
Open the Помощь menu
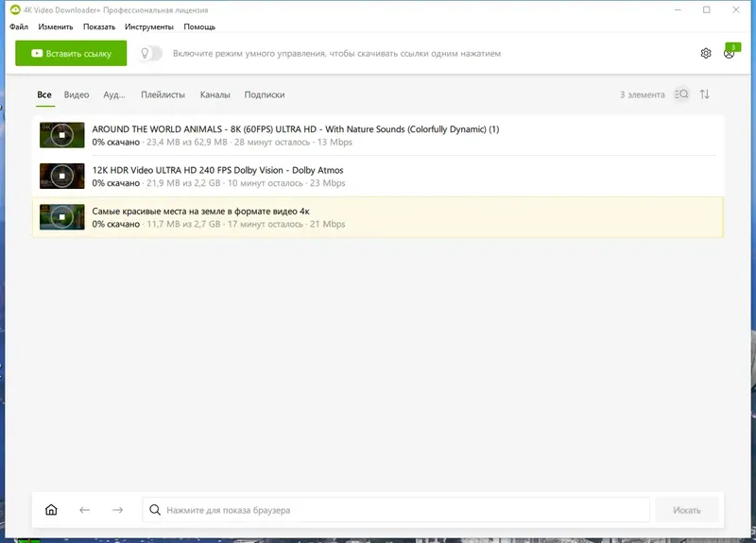(199, 27)
